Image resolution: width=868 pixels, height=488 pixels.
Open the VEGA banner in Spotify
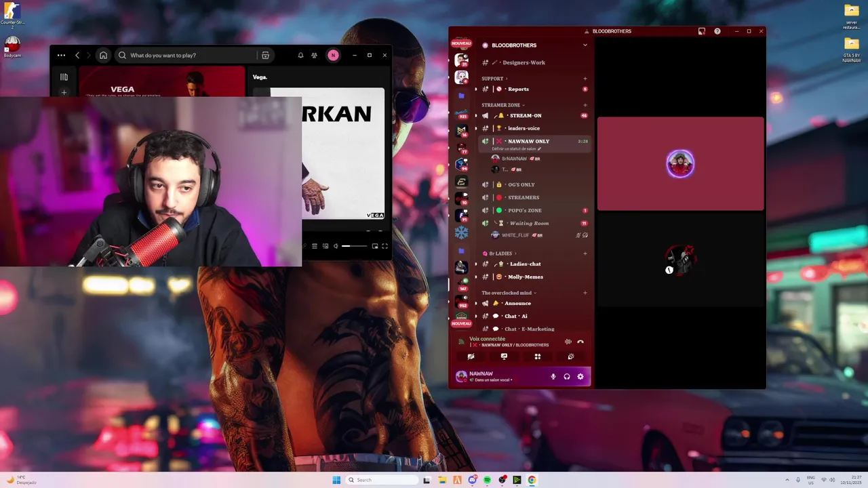click(162, 81)
